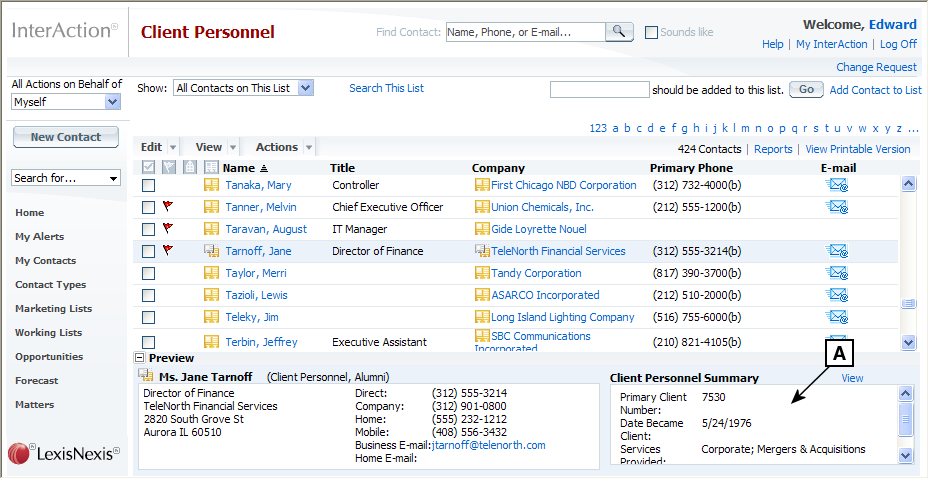This screenshot has width=930, height=481.
Task: Click company icon beside Tandy Corporation
Action: point(482,273)
